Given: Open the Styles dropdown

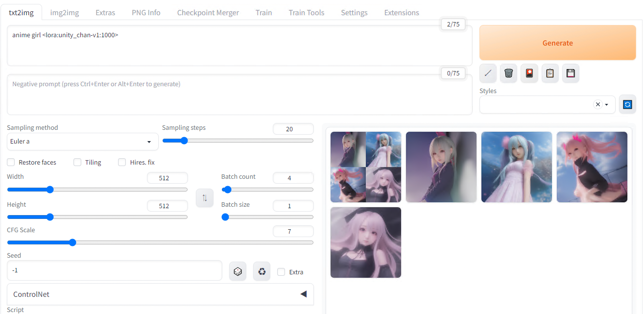Looking at the screenshot, I should (547, 104).
